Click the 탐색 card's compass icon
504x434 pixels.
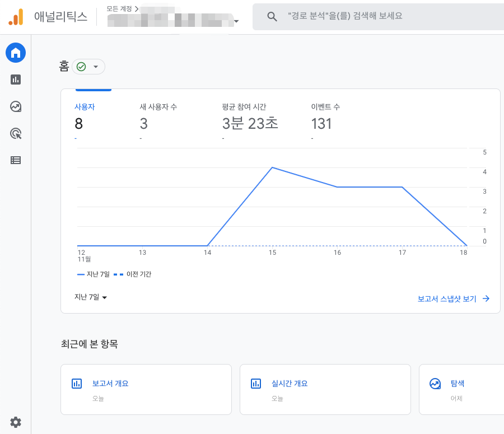point(435,384)
